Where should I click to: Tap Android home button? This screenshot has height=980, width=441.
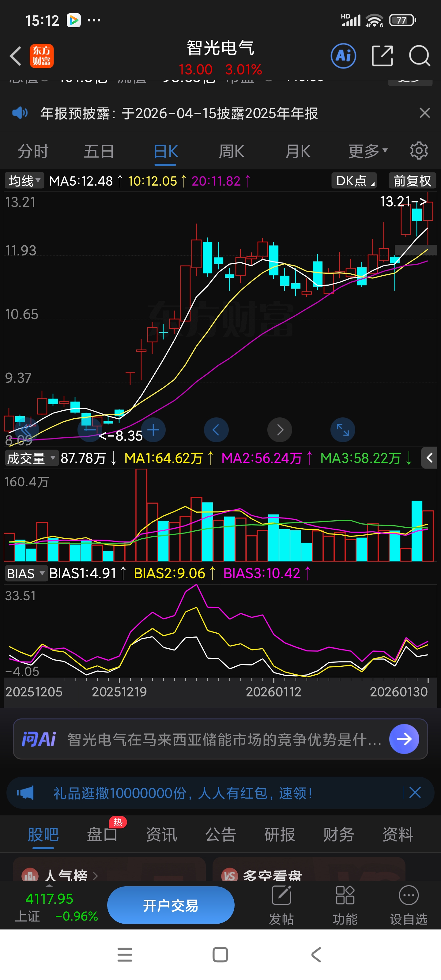(x=220, y=955)
